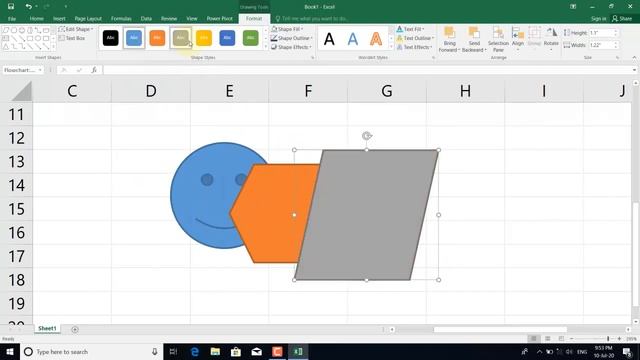The width and height of the screenshot is (640, 360).
Task: Click the Bring Forward icon
Action: (x=449, y=33)
